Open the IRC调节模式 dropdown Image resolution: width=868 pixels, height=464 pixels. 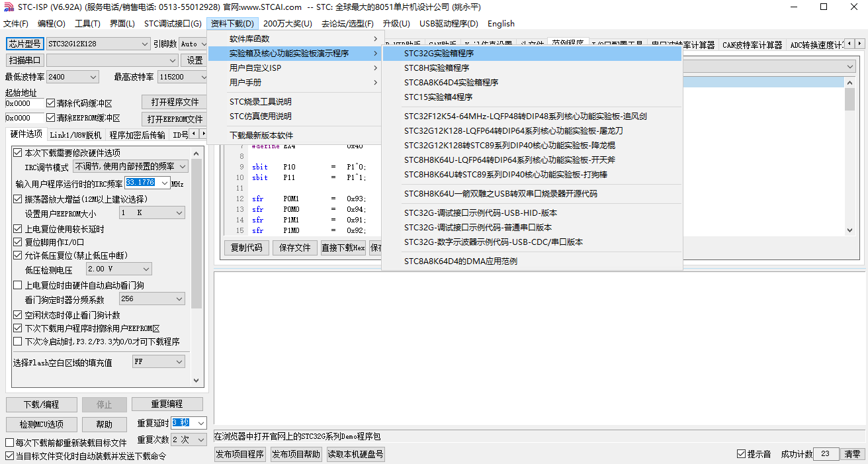(x=130, y=167)
